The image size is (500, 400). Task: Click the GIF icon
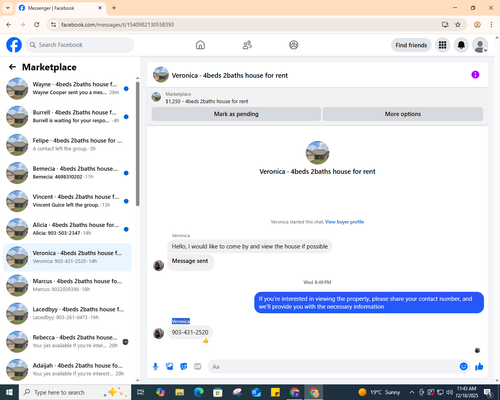198,367
